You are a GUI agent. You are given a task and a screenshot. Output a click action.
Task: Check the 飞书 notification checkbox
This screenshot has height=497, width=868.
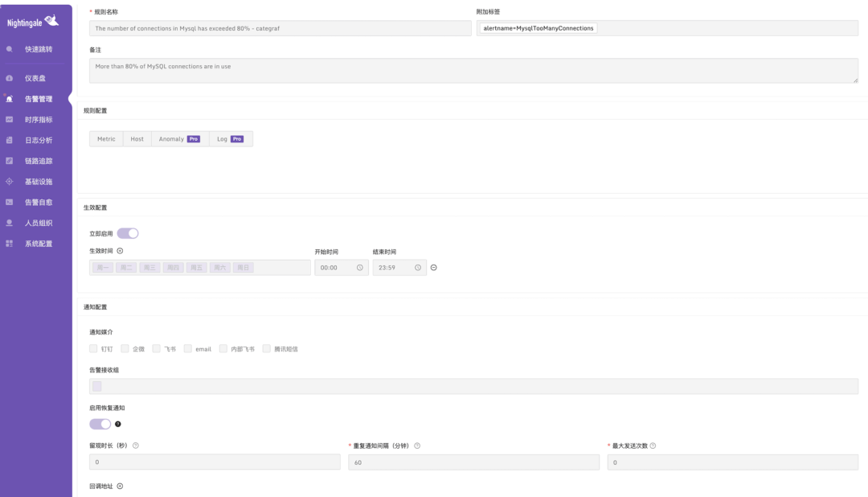click(157, 348)
